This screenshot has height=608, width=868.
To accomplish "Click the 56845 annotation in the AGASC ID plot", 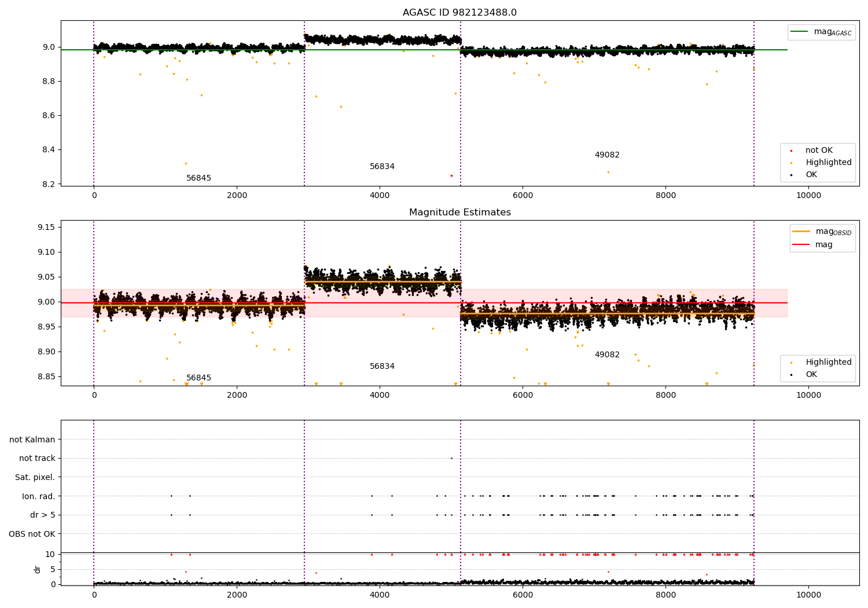I will point(198,178).
